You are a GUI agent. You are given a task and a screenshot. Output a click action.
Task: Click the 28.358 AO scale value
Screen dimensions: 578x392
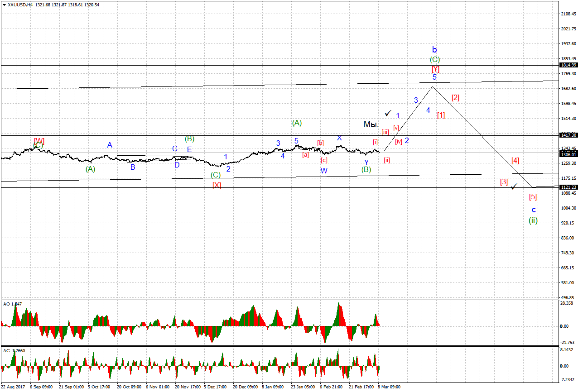[568, 303]
